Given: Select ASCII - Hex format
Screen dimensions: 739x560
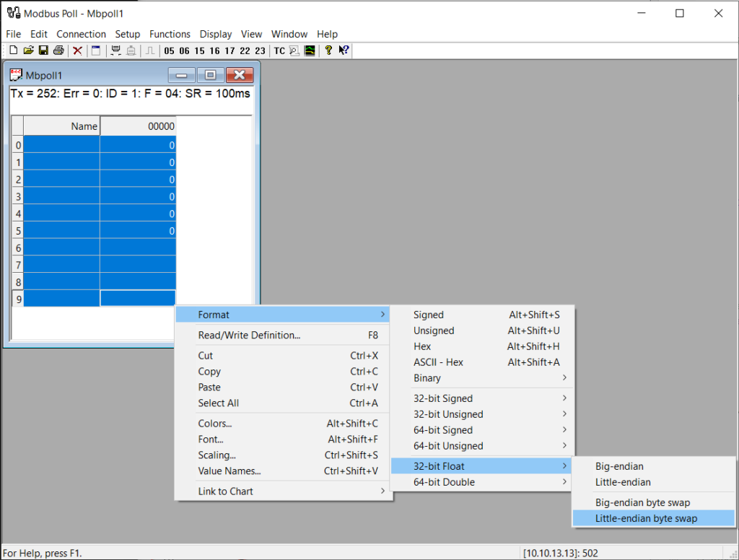Looking at the screenshot, I should 481,362.
